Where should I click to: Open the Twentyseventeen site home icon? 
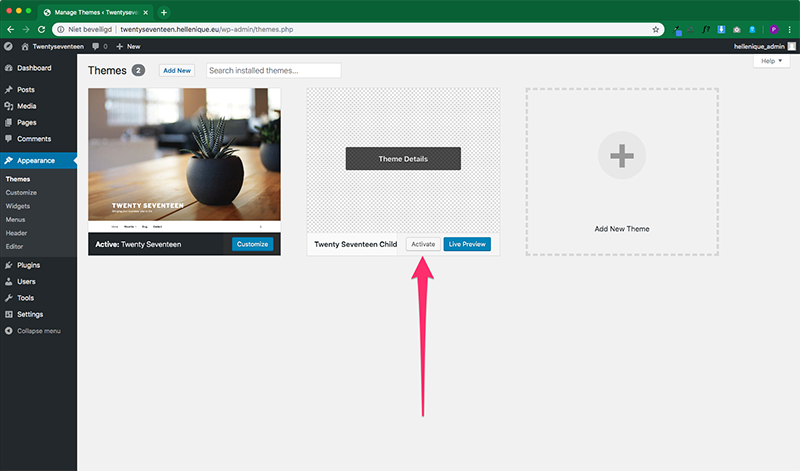(x=24, y=46)
